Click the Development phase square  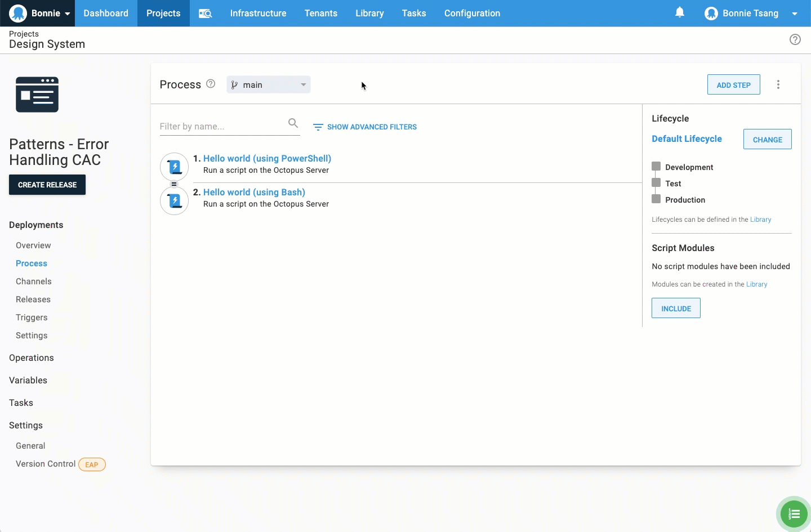tap(656, 166)
